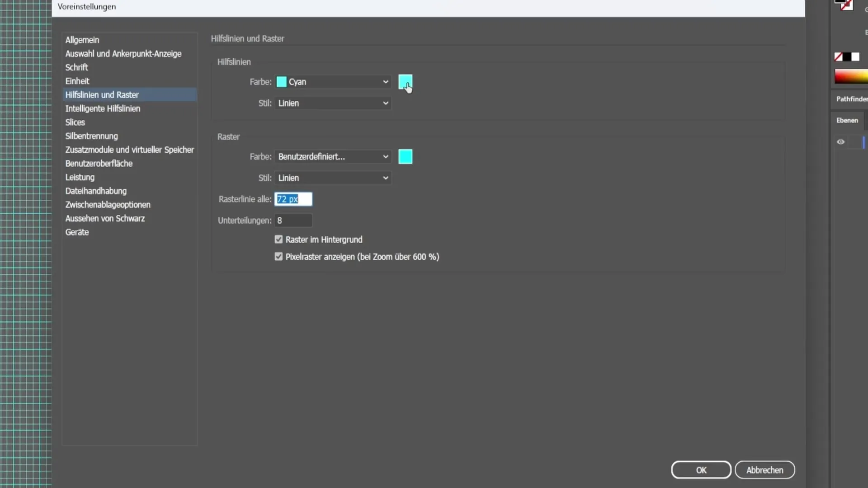Click the Voreinstellungen dialog title

tap(86, 7)
